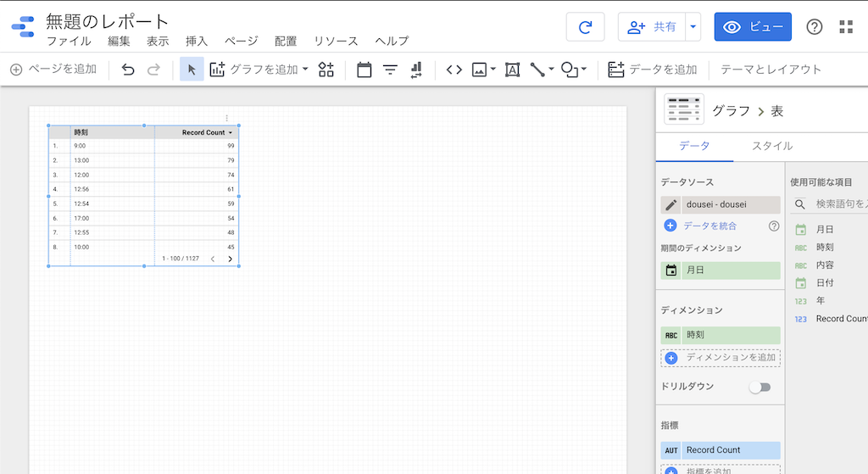This screenshot has height=474, width=868.
Task: Expand the image insert dropdown arrow
Action: (492, 70)
